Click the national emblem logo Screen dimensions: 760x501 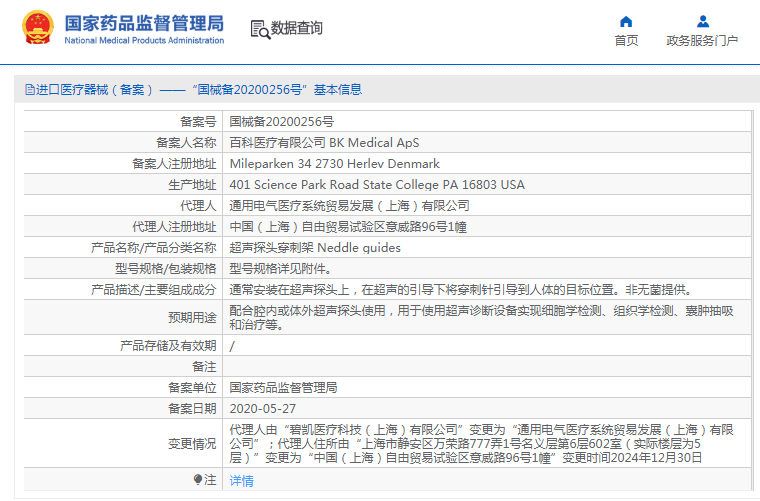38,28
